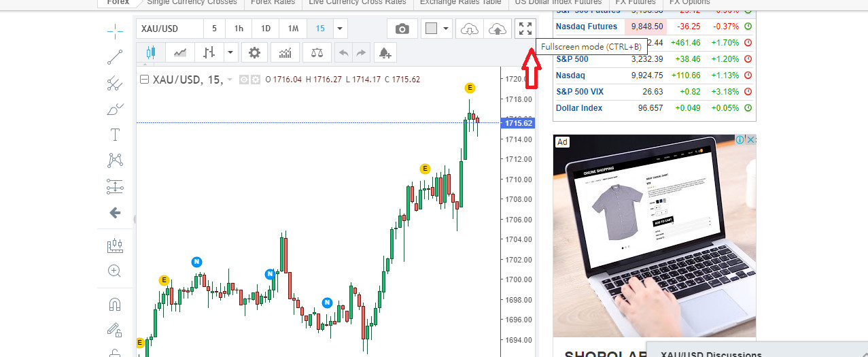
Task: Select the measure tool
Action: coord(115,245)
